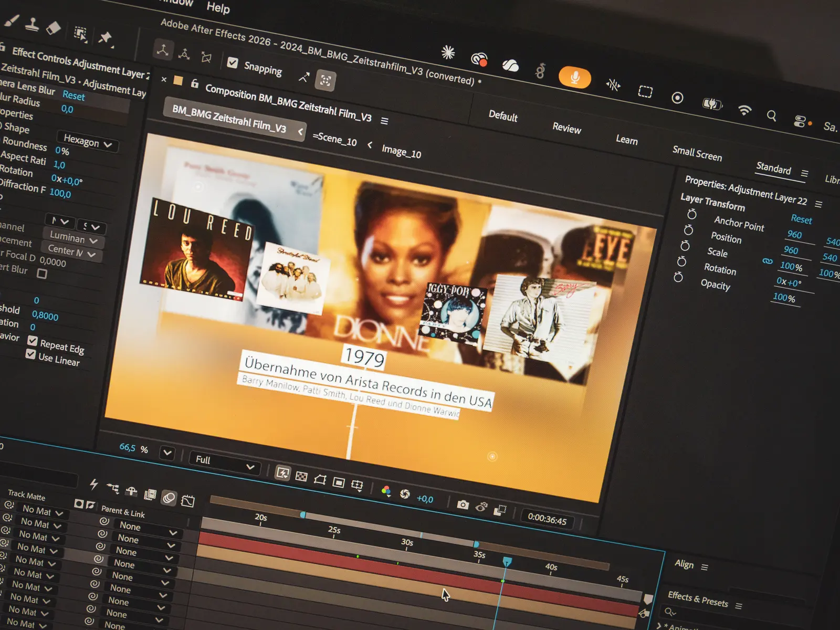Reset the viewer exposure
The image size is (840, 630).
[405, 494]
